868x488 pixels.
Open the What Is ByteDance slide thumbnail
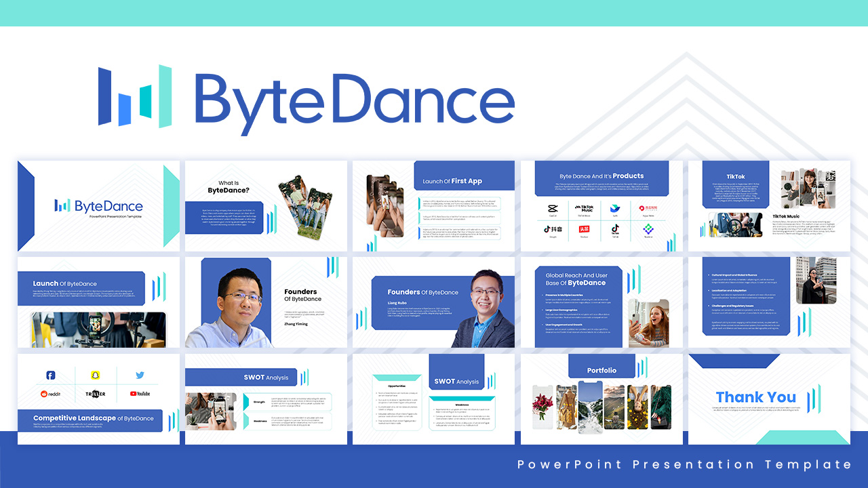point(266,206)
